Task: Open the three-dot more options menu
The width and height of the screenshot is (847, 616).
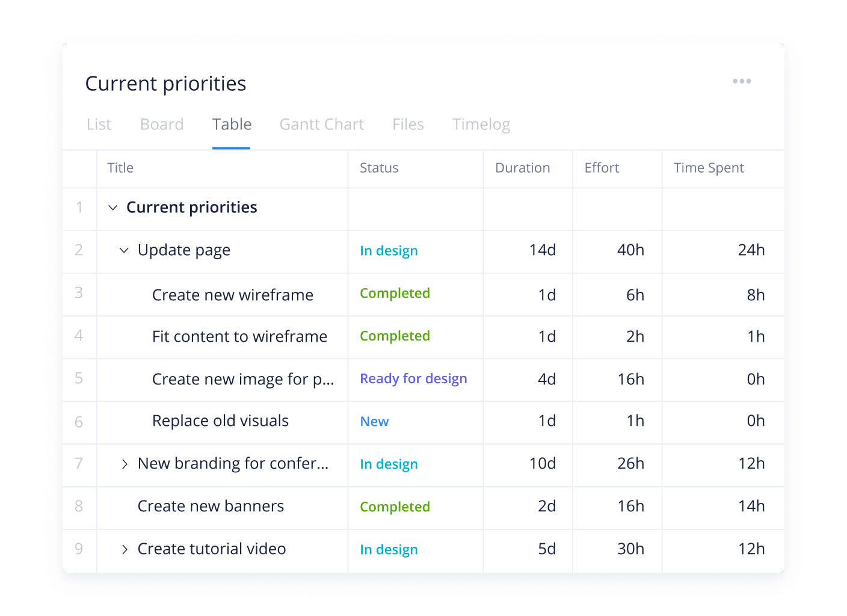Action: coord(741,81)
